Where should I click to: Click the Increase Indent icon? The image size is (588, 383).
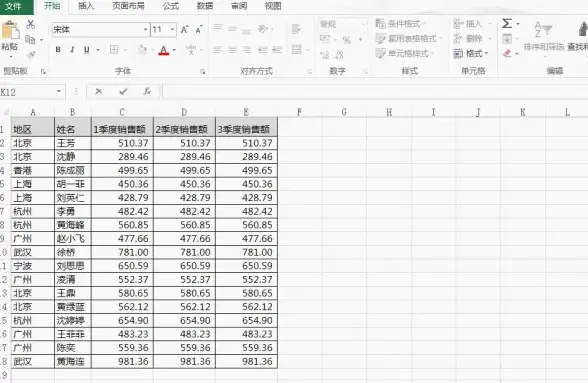(x=277, y=50)
